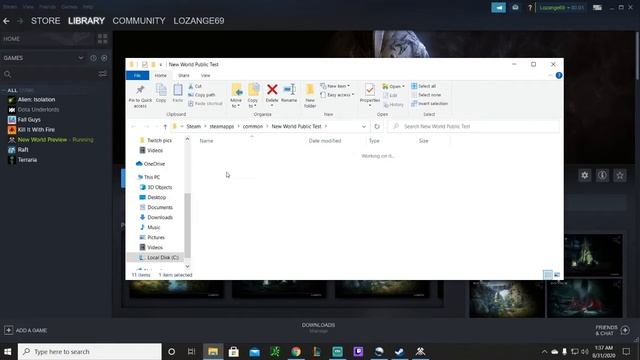This screenshot has width=640, height=360.
Task: Open the Steam COMMUNITY tab
Action: click(x=139, y=21)
